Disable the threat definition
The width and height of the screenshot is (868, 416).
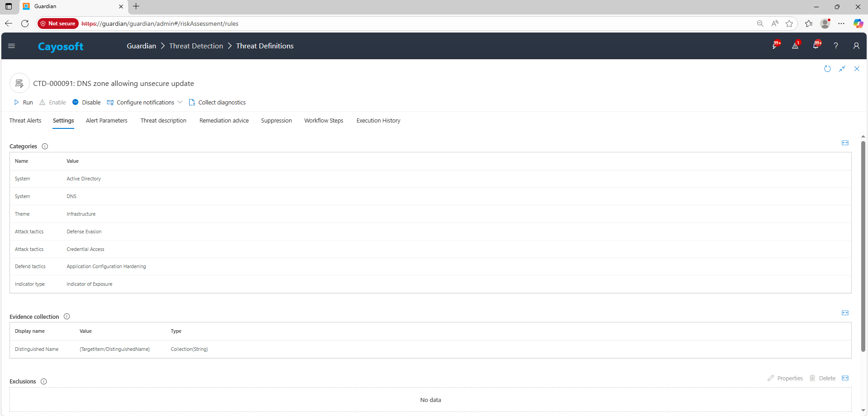tap(86, 103)
